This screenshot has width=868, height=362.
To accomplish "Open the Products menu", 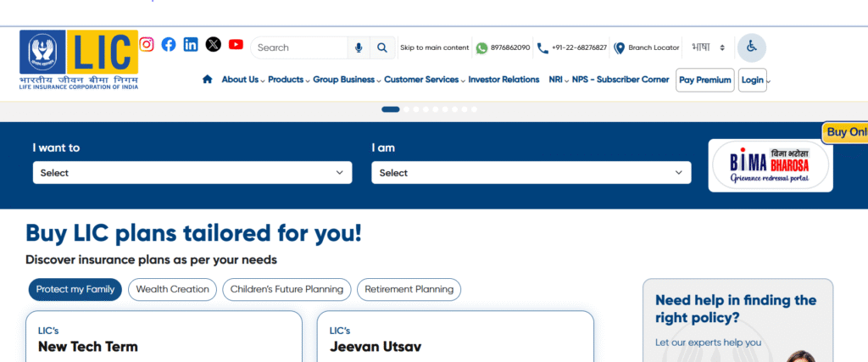I will coord(288,80).
